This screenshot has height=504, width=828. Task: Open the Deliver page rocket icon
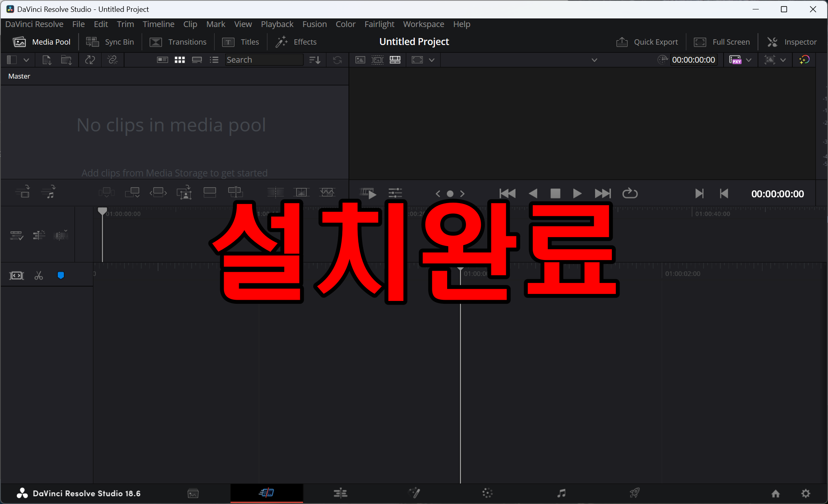tap(634, 493)
